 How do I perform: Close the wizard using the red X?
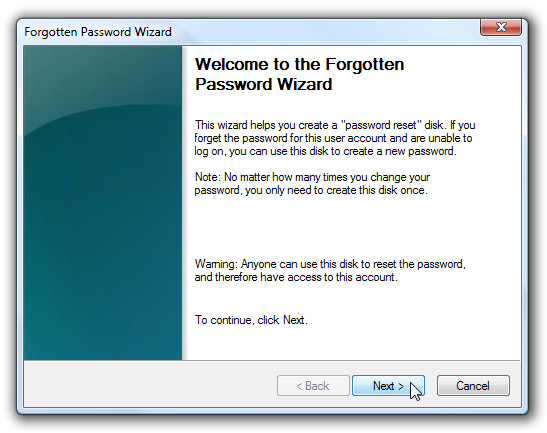pos(501,27)
